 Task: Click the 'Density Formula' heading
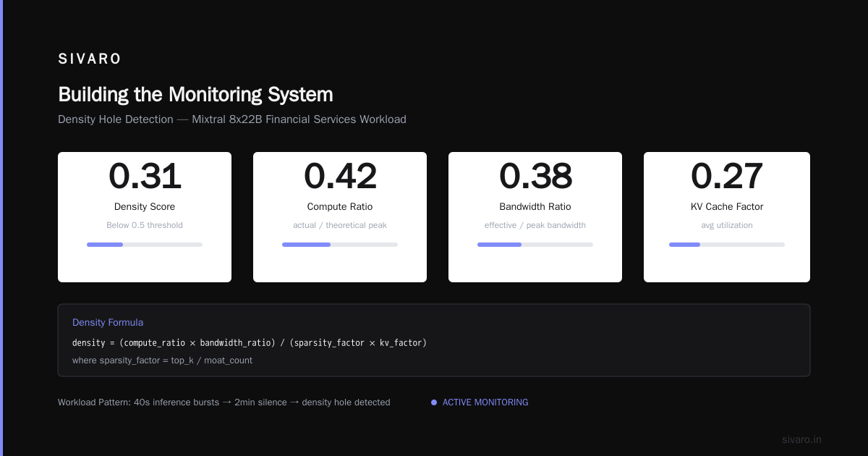(108, 323)
